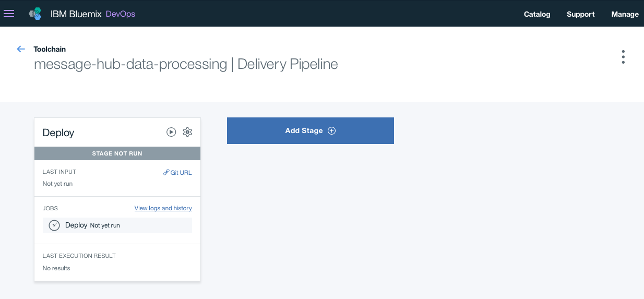Click the DevOps label in header
Image resolution: width=644 pixels, height=299 pixels.
pos(121,14)
